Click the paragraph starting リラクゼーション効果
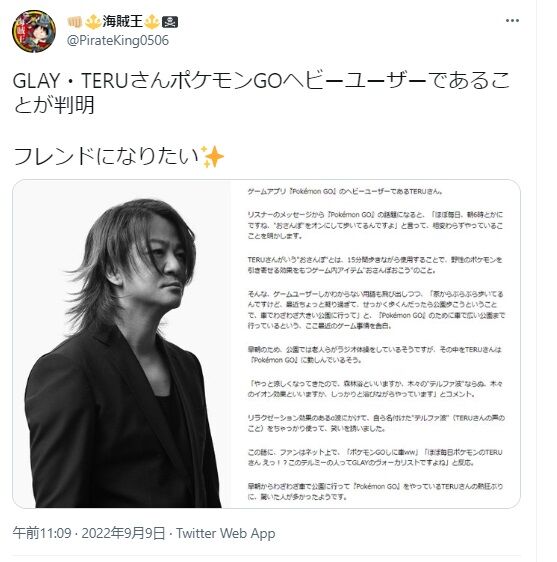 [x=376, y=423]
